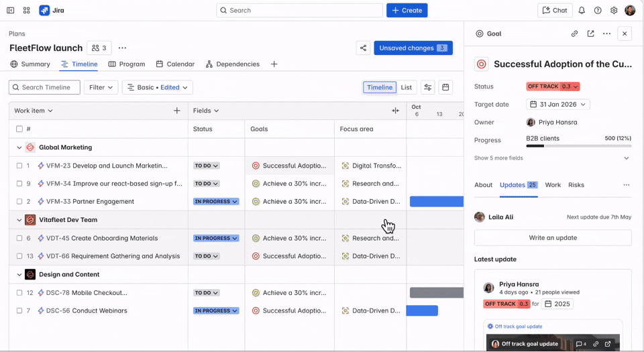The image size is (644, 352).
Task: Open the target date 31 Jan 2026 picker
Action: click(x=557, y=105)
